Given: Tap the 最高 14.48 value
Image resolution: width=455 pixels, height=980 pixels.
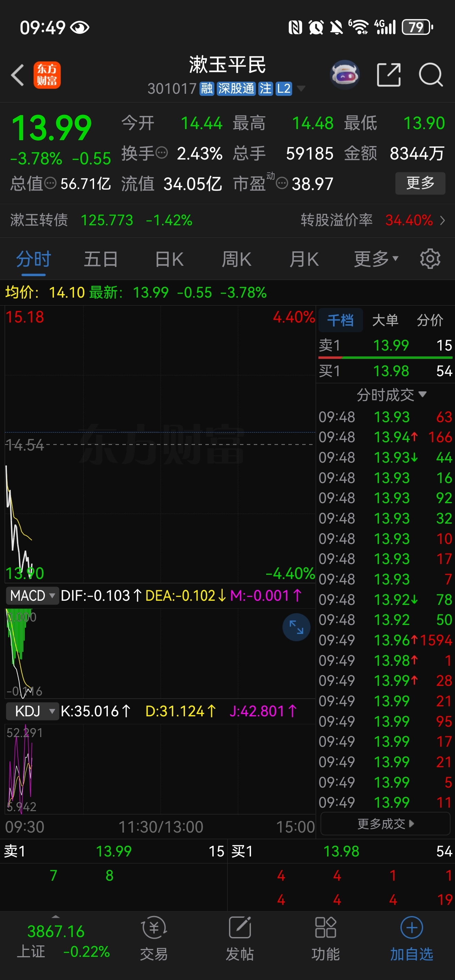Looking at the screenshot, I should pyautogui.click(x=313, y=123).
